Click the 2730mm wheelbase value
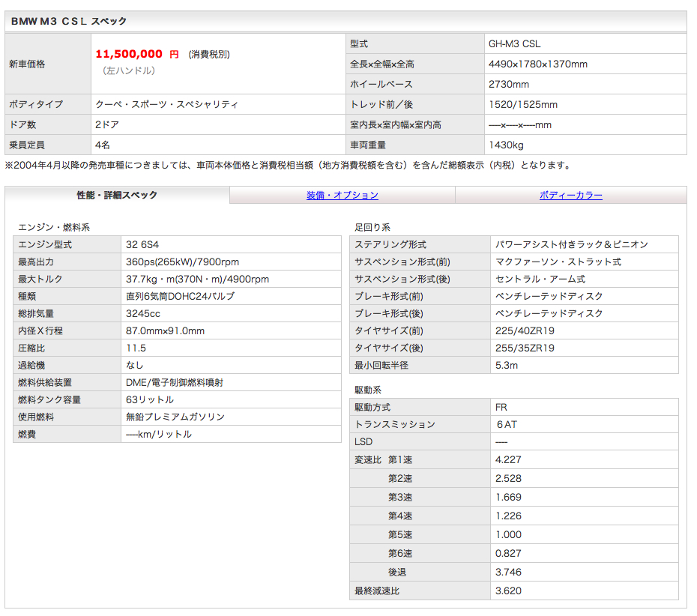This screenshot has width=697, height=616. click(x=509, y=84)
